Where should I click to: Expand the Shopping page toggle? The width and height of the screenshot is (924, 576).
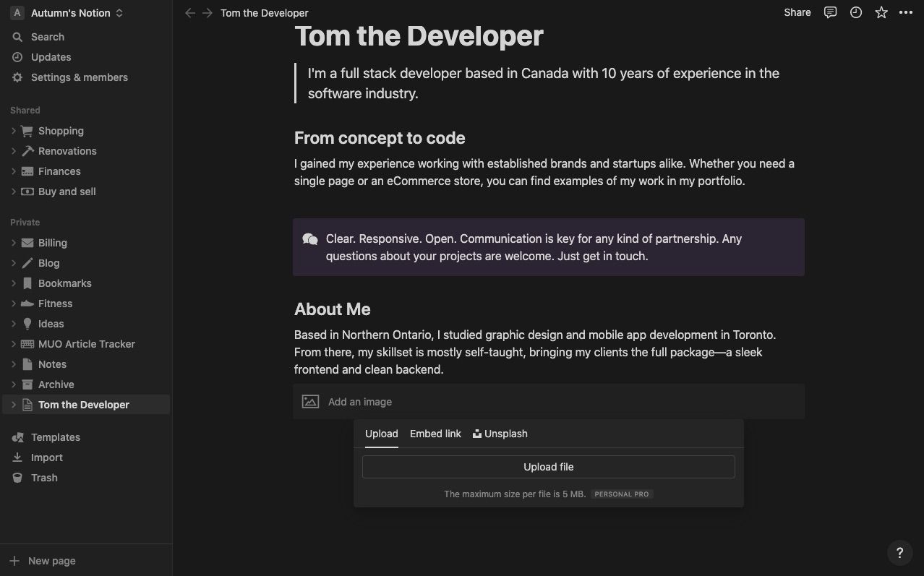pos(14,131)
